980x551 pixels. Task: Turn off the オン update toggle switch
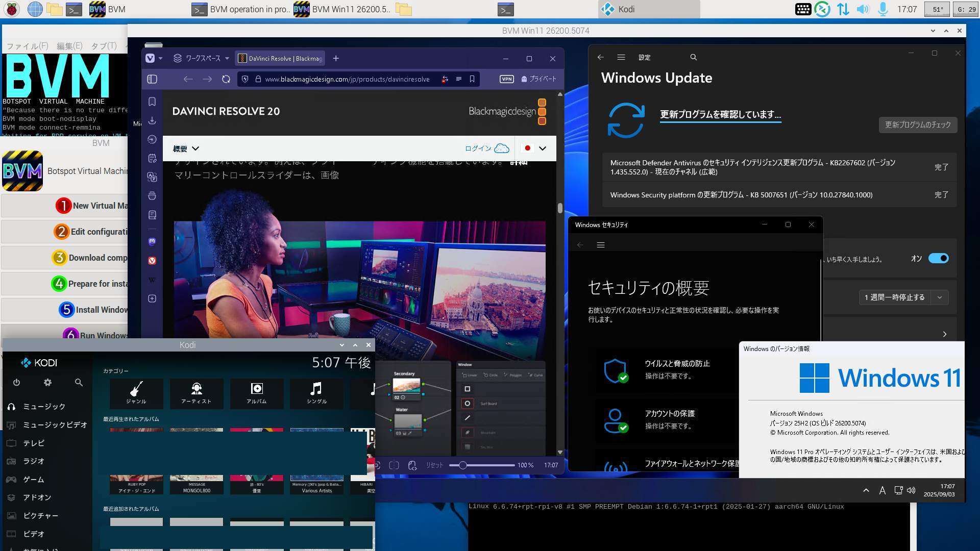[938, 258]
